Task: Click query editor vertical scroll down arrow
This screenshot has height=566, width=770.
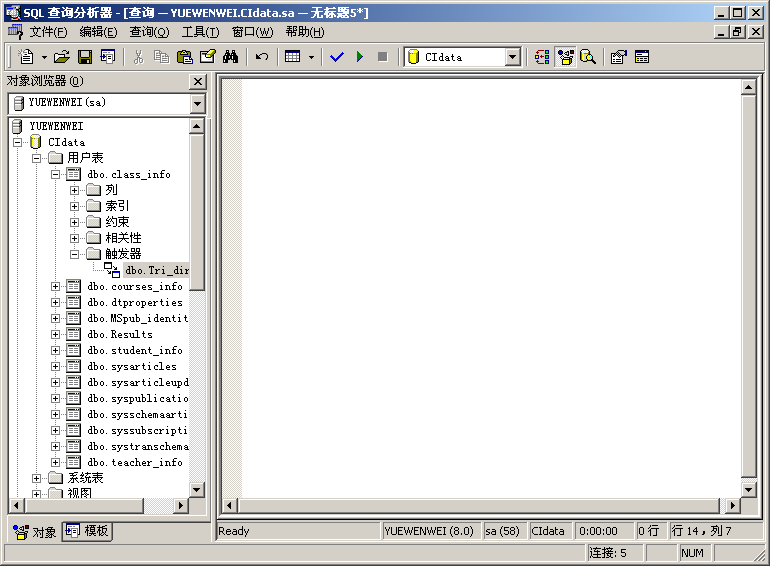Action: [x=748, y=490]
